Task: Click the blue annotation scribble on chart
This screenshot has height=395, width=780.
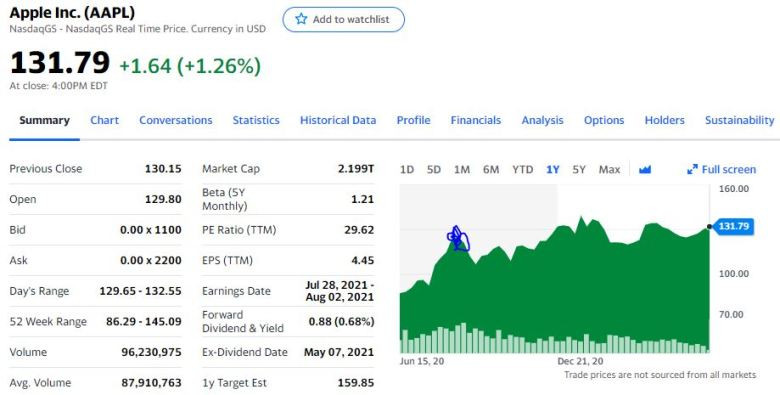Action: tap(458, 238)
